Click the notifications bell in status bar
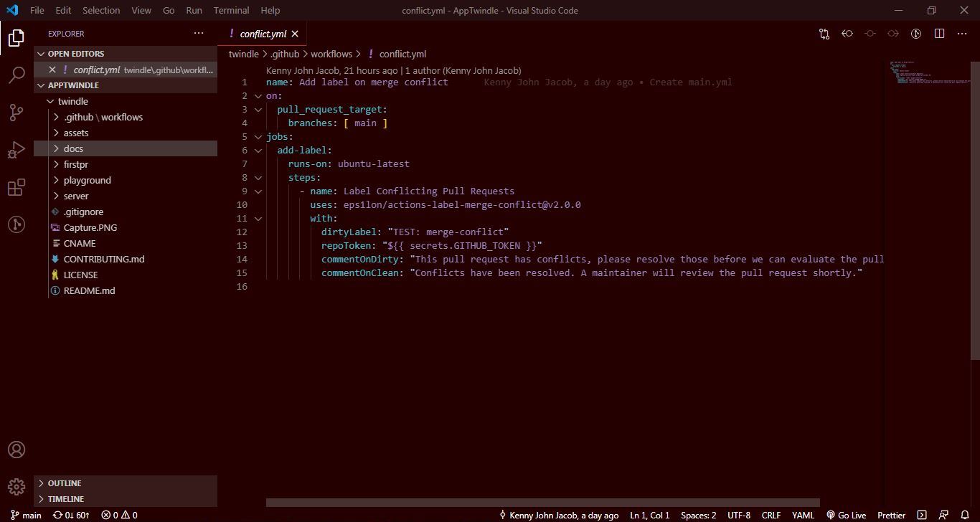 pos(965,515)
